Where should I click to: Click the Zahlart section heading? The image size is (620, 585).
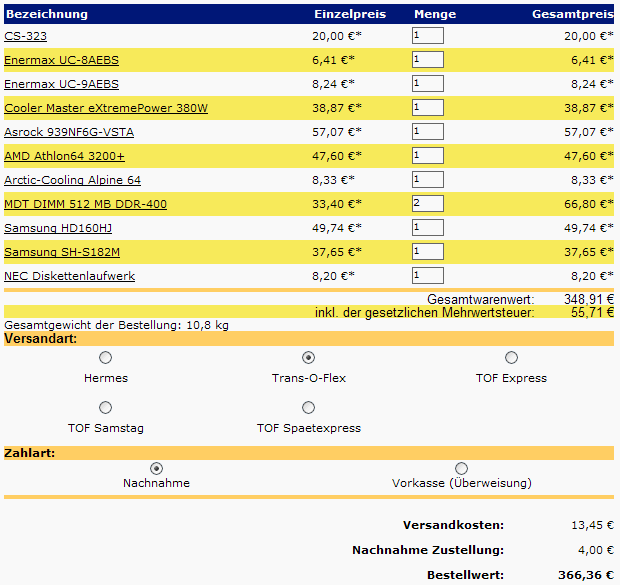(x=30, y=453)
